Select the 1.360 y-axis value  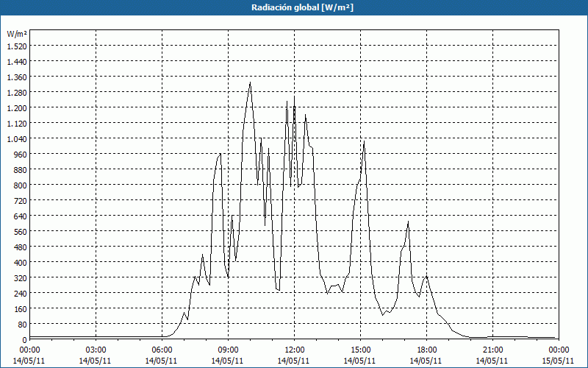pos(17,77)
